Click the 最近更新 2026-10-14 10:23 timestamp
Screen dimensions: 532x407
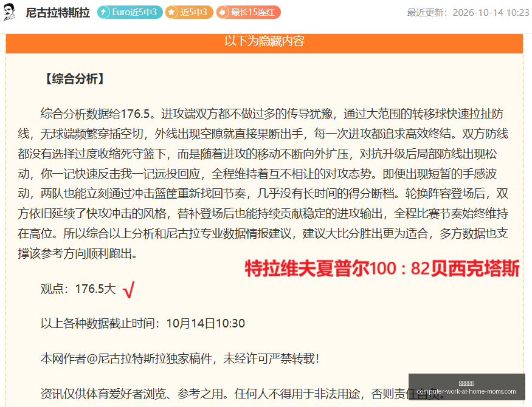pyautogui.click(x=468, y=13)
